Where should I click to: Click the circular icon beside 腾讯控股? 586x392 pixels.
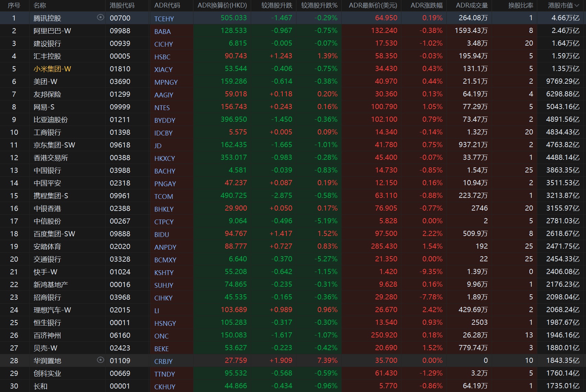101,17
